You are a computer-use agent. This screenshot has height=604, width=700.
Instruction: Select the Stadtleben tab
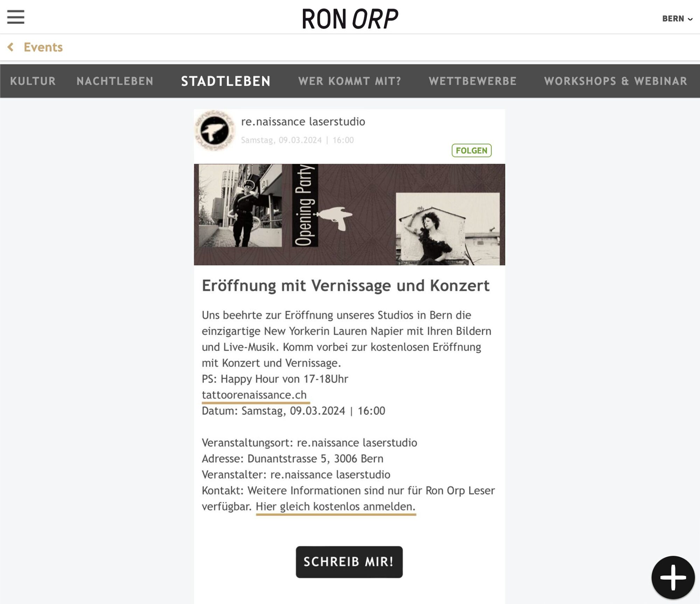[226, 81]
